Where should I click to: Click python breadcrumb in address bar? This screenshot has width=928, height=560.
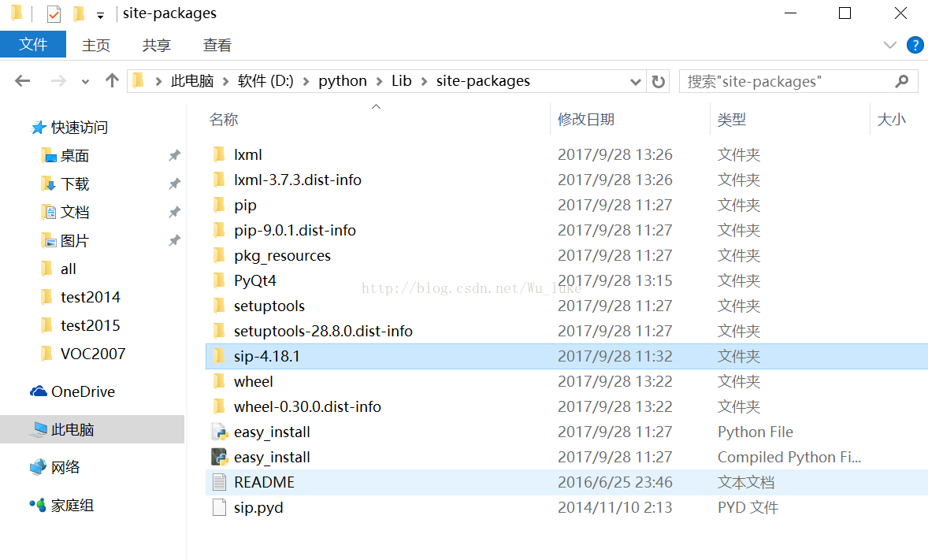pos(343,81)
